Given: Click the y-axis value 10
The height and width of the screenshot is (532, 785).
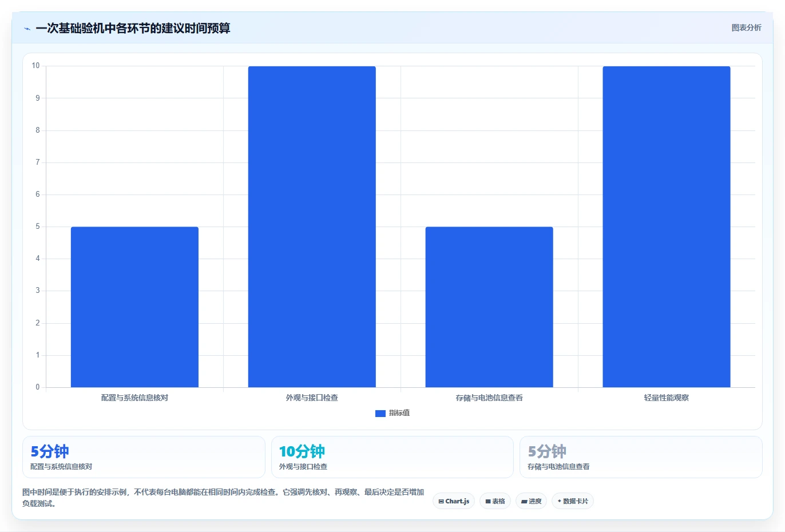Looking at the screenshot, I should pyautogui.click(x=35, y=66).
